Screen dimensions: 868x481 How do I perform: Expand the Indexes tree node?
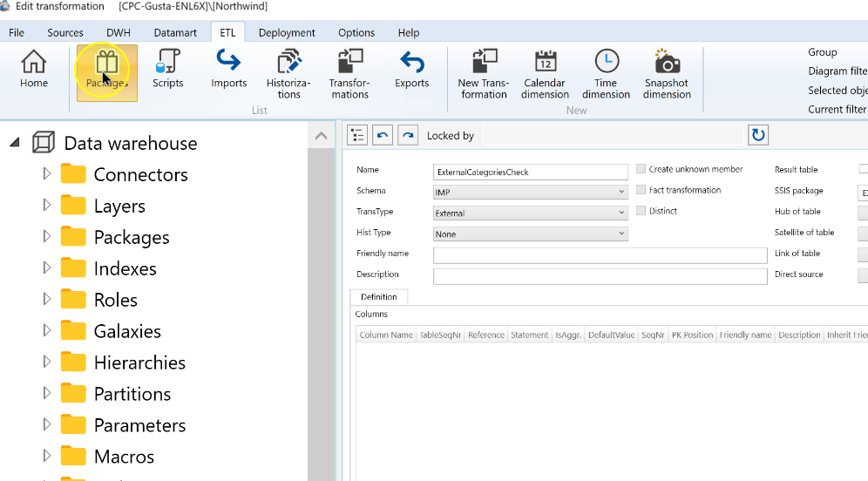[x=47, y=268]
